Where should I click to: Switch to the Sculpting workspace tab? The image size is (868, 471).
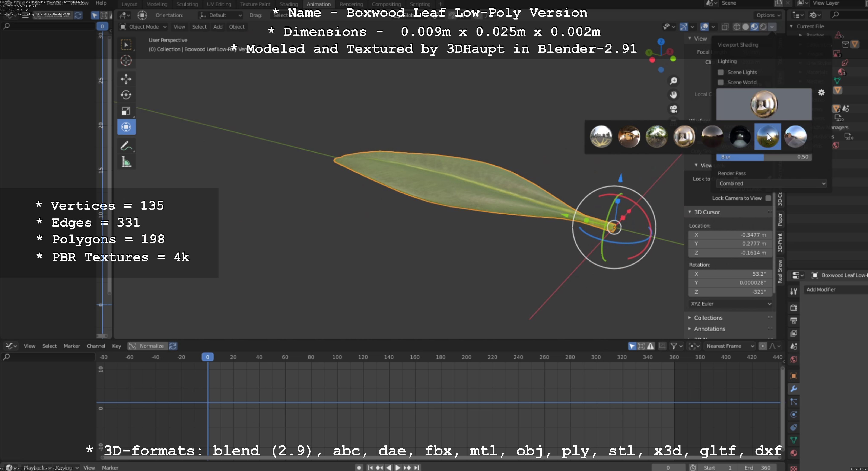[187, 4]
